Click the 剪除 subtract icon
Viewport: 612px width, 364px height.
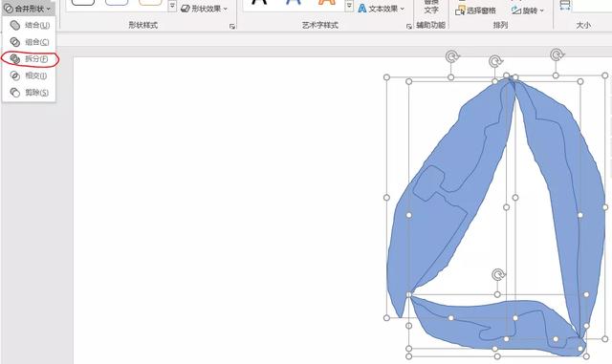click(15, 93)
